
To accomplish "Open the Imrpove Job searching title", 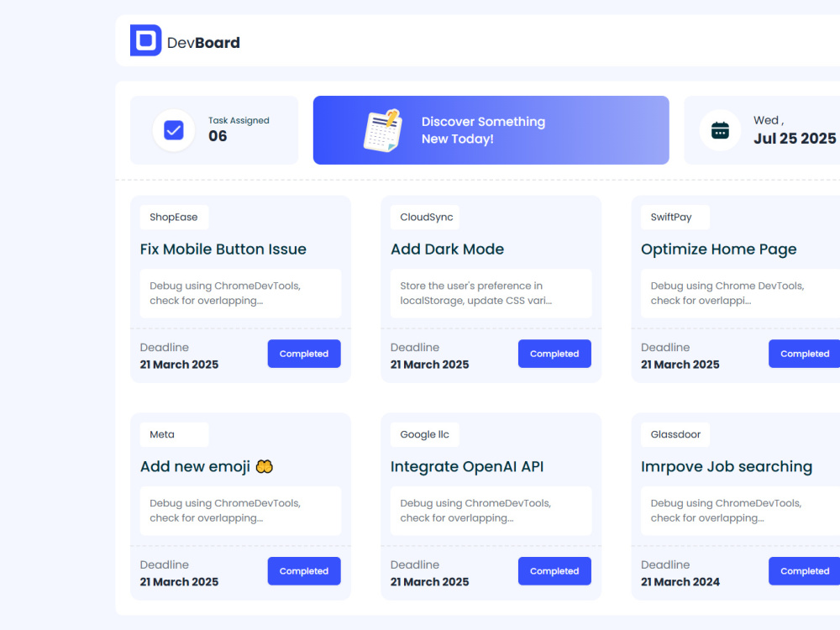I will 727,466.
